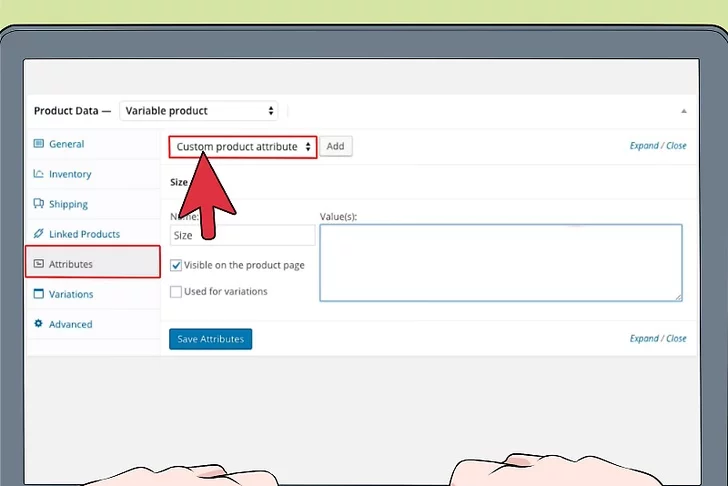Click the top Expand link
This screenshot has width=728, height=486.
point(644,146)
